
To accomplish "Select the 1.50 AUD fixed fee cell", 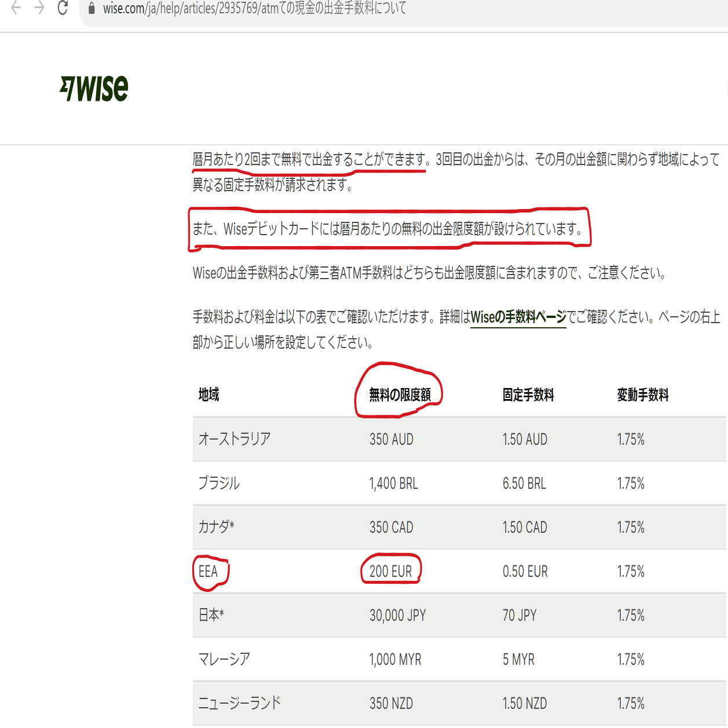I will coord(525,440).
